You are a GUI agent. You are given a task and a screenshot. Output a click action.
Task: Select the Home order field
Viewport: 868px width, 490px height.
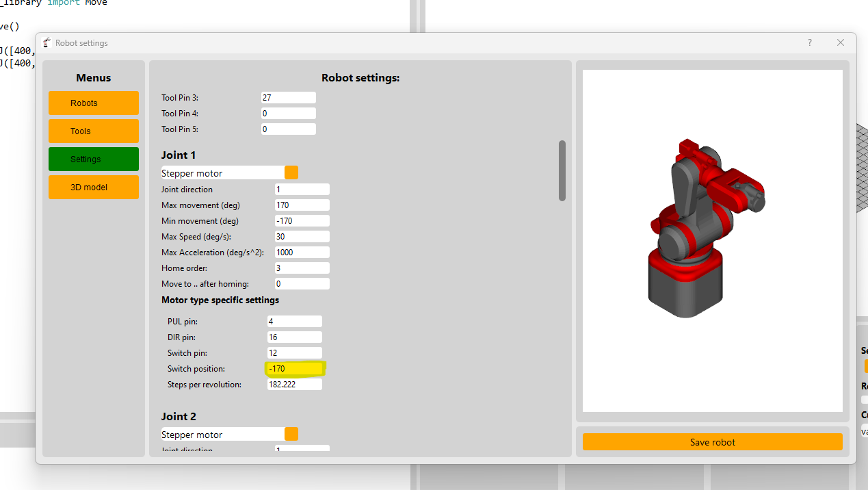(x=302, y=268)
